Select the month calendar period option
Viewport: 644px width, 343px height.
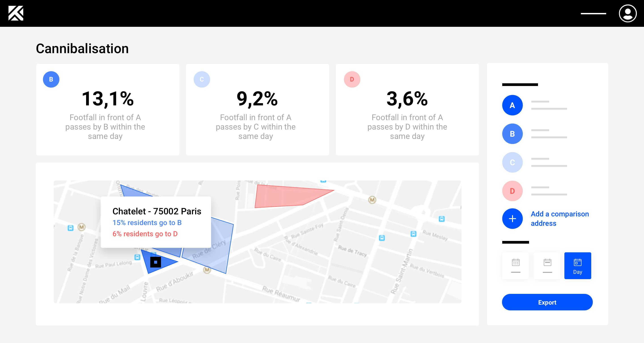(x=515, y=266)
